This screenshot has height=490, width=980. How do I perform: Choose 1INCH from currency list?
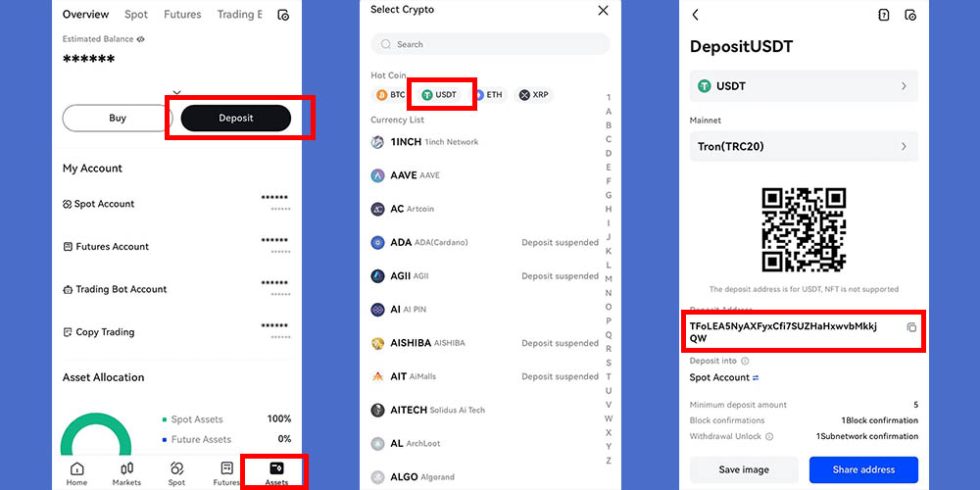pyautogui.click(x=484, y=142)
